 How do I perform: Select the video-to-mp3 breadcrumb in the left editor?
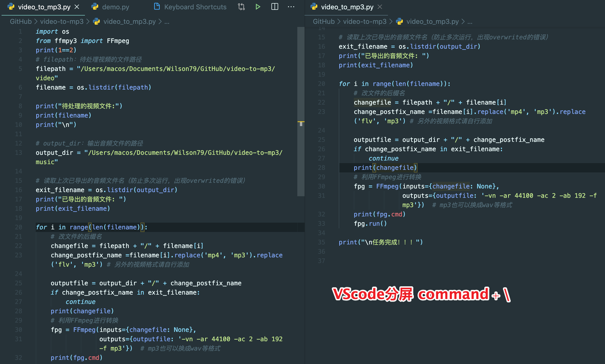[x=61, y=22]
